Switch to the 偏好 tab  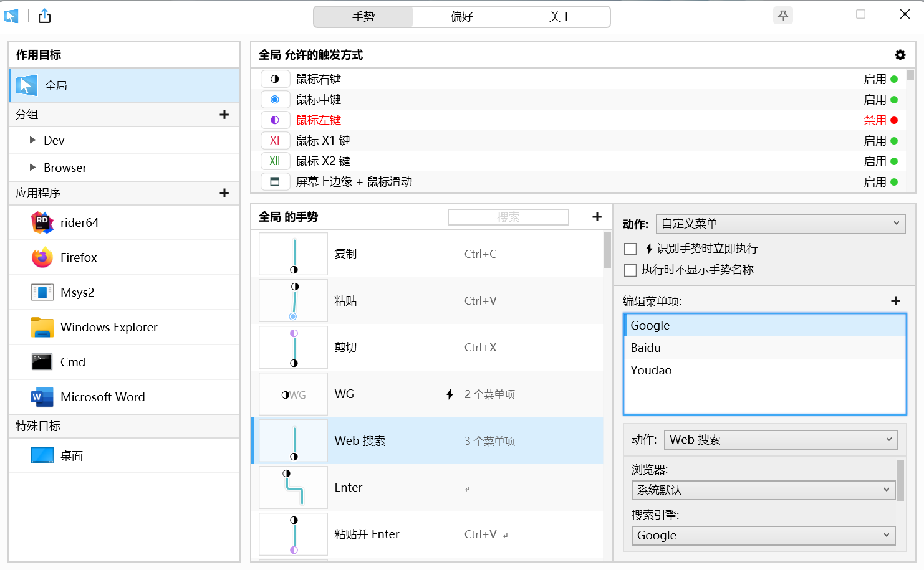462,17
